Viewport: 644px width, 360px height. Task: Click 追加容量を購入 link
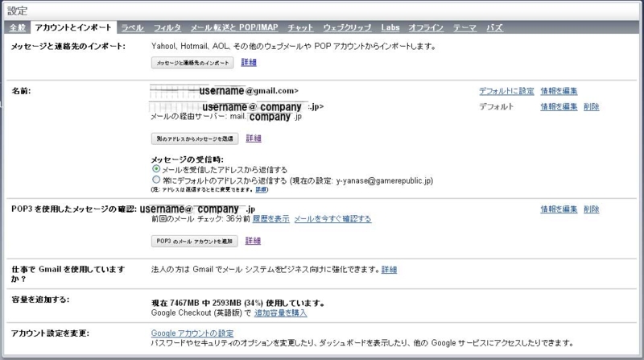tap(280, 312)
